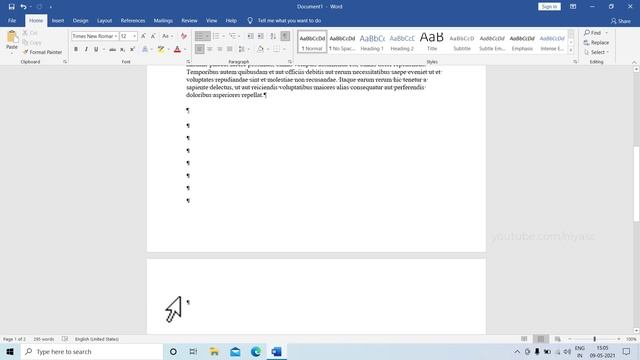Screen dimensions: 640x360
Task: Clear all formatting icon
Action: (184, 36)
